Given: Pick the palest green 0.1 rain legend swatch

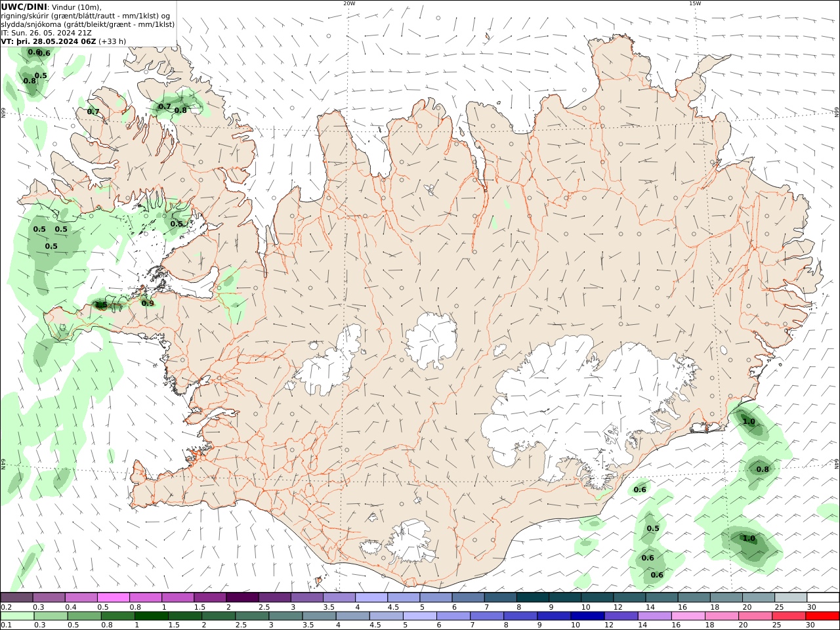Looking at the screenshot, I should coord(17,616).
